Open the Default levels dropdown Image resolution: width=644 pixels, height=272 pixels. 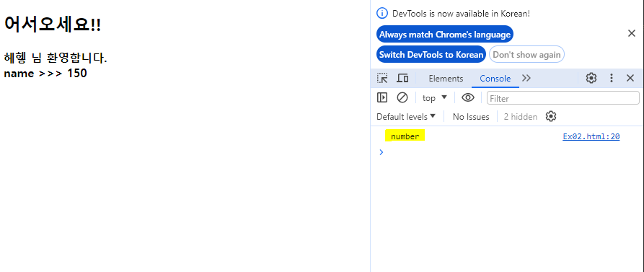pos(406,117)
